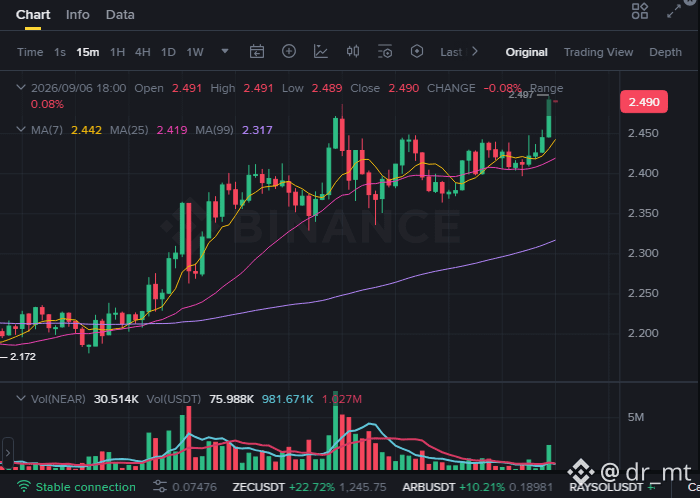This screenshot has width=700, height=498.
Task: Open the technical indicators line-chart icon
Action: (321, 51)
